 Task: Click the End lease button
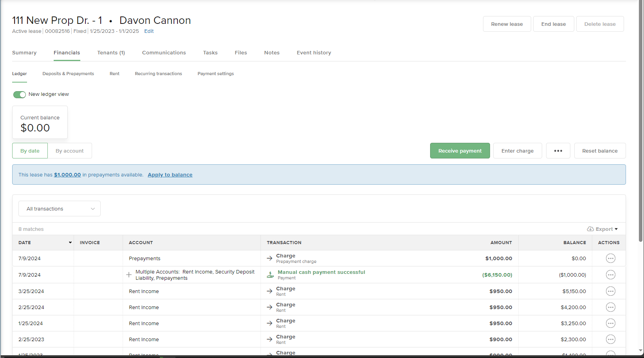point(554,24)
